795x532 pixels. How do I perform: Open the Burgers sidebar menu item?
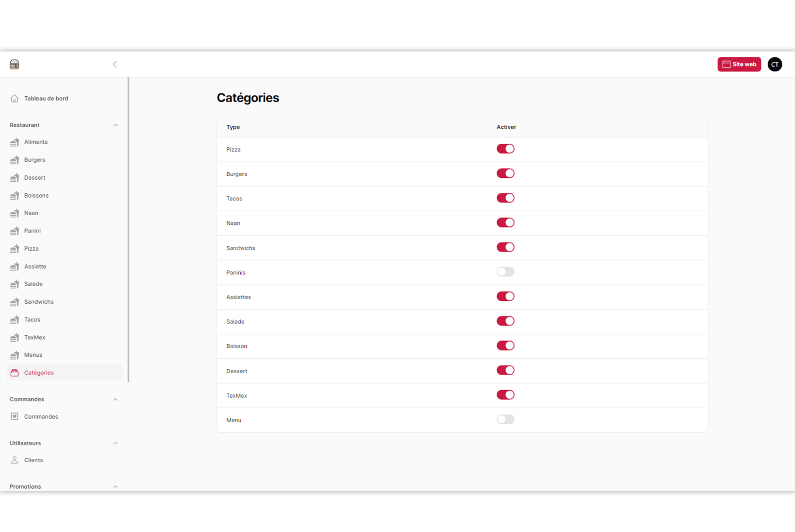click(35, 160)
